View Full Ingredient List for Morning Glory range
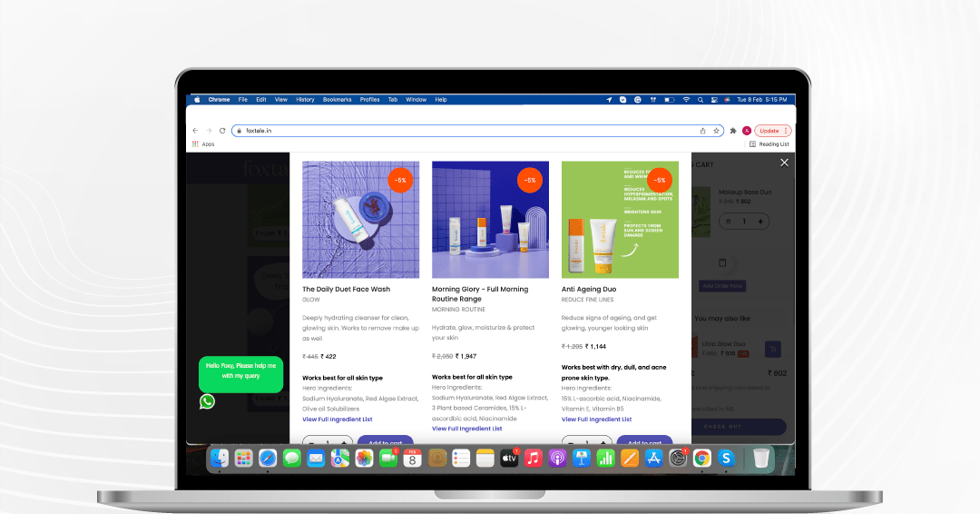Screen dimensions: 980x514 (467, 429)
